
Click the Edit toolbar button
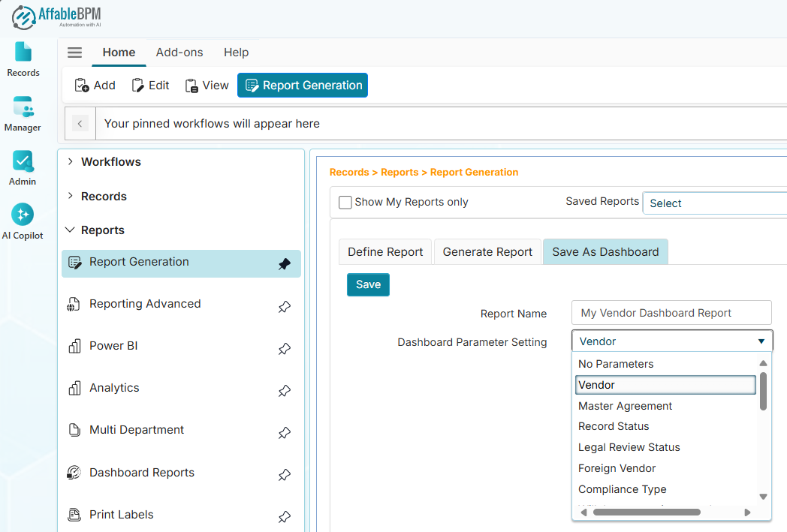[150, 86]
